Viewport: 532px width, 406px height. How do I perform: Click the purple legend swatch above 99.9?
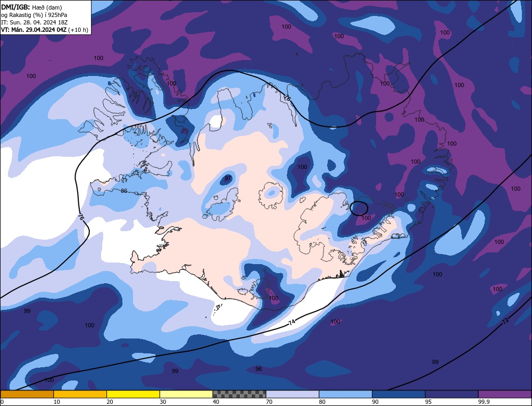(x=505, y=394)
